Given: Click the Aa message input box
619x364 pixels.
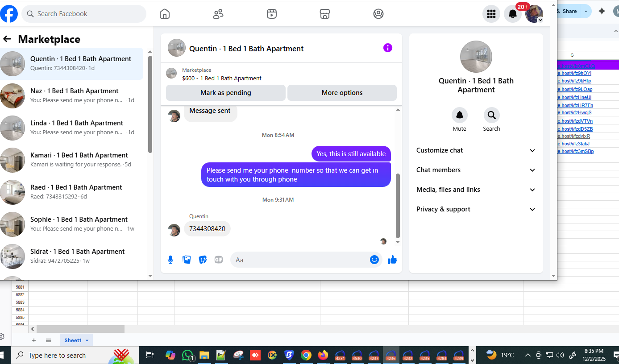Looking at the screenshot, I should 299,260.
